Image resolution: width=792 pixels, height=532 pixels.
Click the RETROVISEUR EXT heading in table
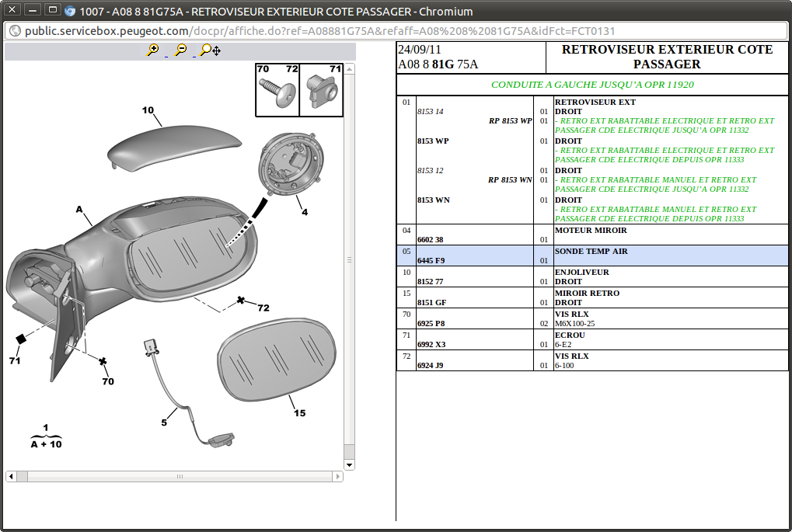595,102
